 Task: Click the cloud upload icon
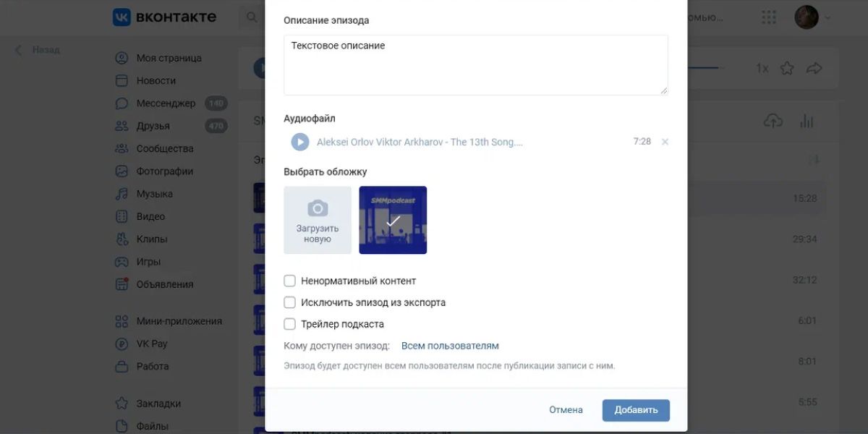[773, 121]
